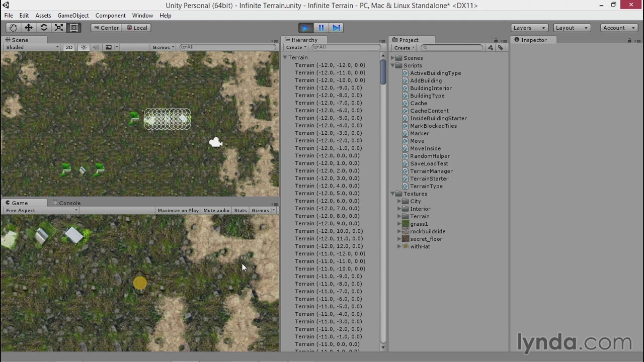Screen dimensions: 644x362
Task: Select the Rotate tool
Action: coord(44,28)
